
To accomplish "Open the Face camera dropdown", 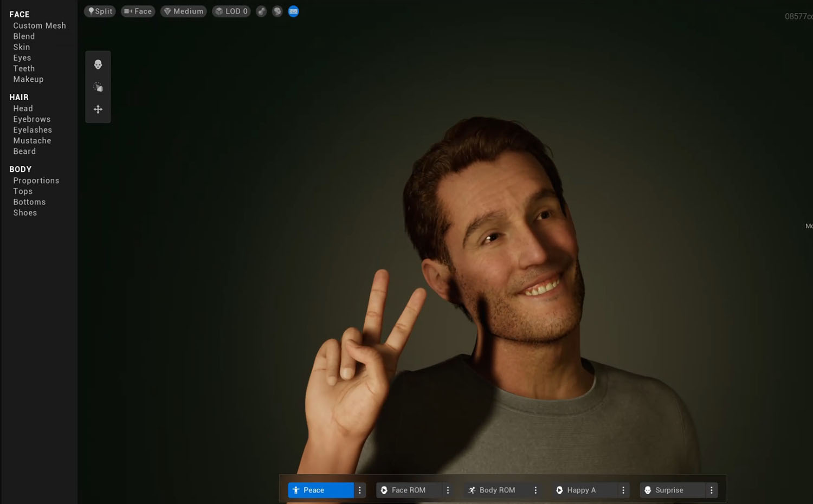I will point(138,11).
